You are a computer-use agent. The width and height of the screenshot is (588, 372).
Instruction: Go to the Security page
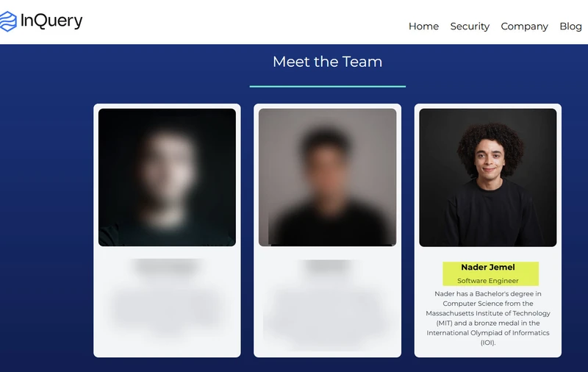[x=470, y=26]
